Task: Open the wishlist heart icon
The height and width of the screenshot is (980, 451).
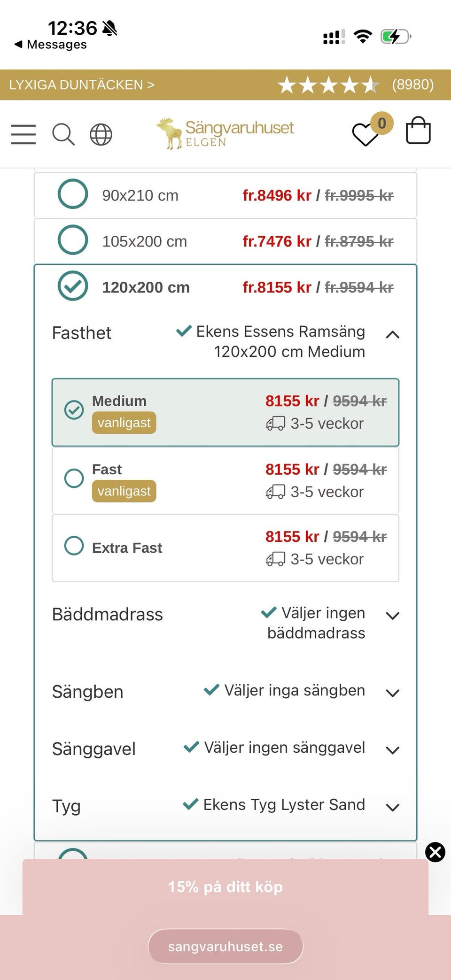Action: point(366,134)
